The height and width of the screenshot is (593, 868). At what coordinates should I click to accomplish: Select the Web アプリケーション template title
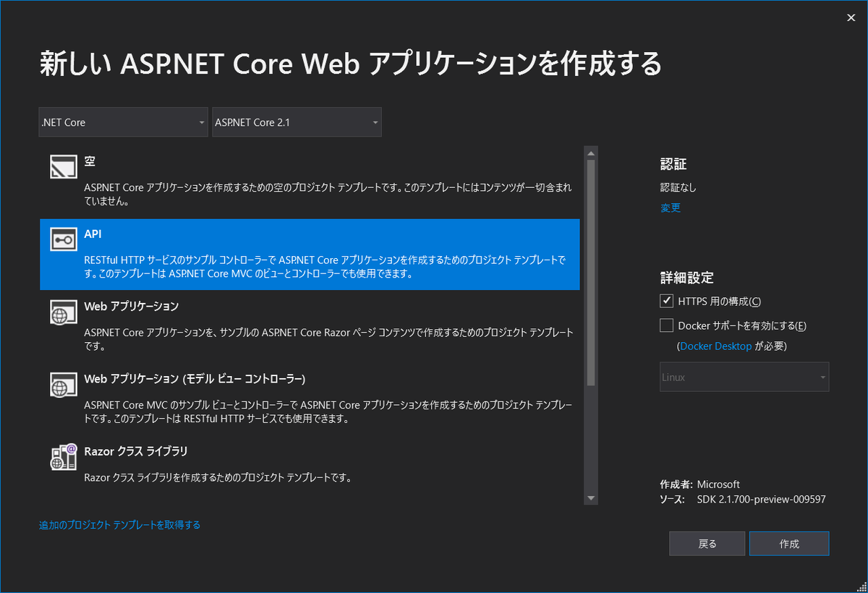pos(131,307)
